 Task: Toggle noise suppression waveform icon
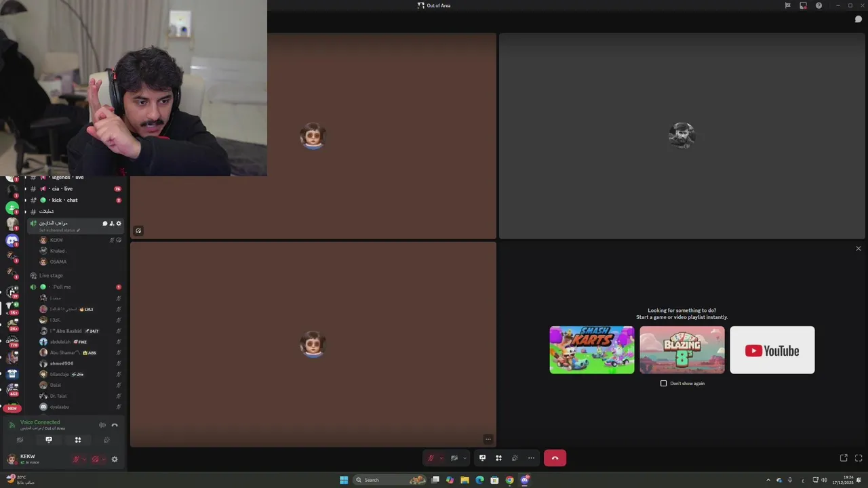[102, 425]
